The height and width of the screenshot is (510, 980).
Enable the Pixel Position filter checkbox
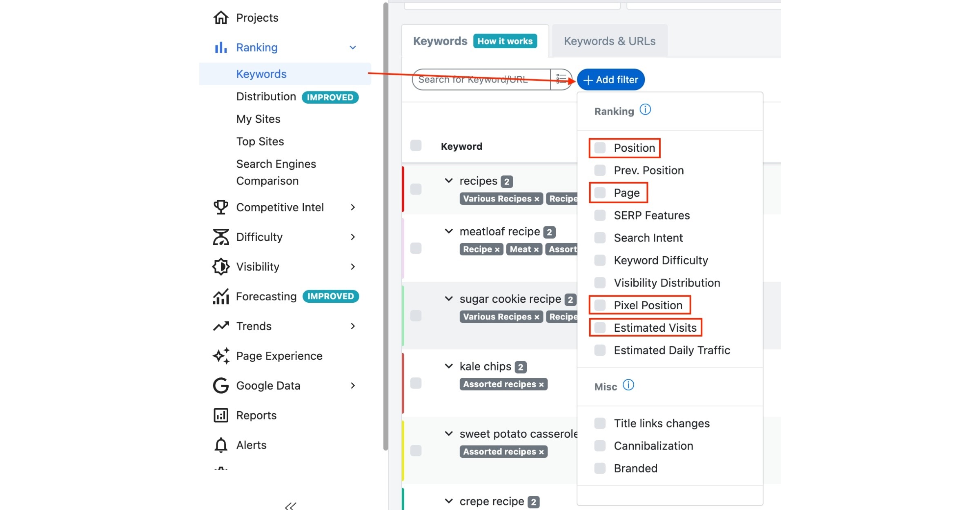600,305
